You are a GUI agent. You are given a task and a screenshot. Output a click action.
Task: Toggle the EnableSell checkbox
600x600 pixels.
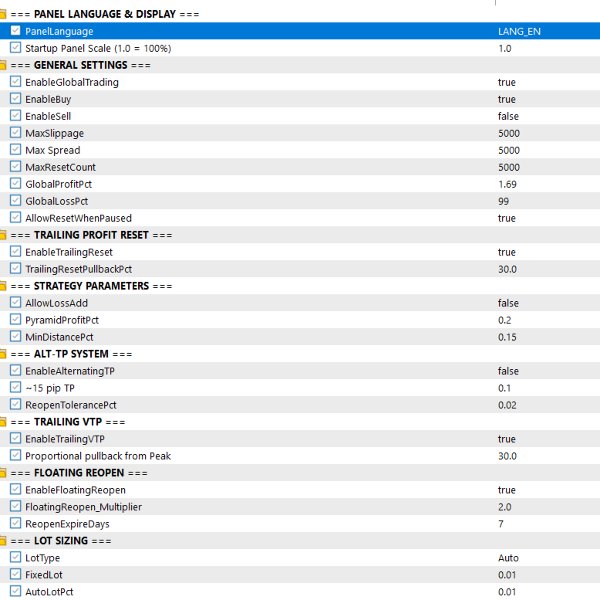point(15,116)
